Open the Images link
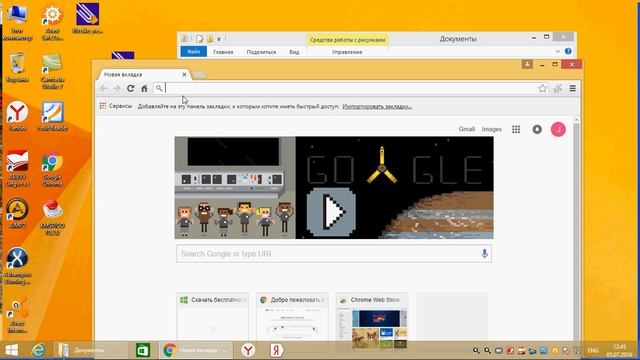Viewport: 640px width, 360px height. (x=491, y=129)
